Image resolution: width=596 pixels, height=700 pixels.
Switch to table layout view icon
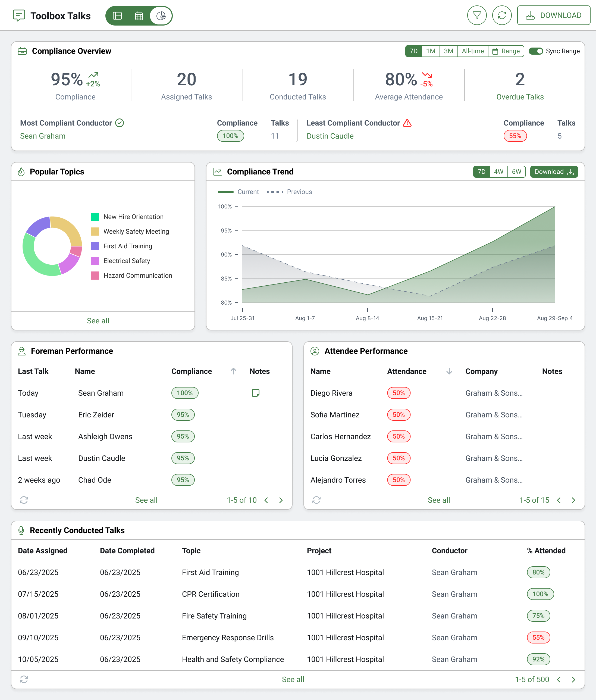[117, 16]
